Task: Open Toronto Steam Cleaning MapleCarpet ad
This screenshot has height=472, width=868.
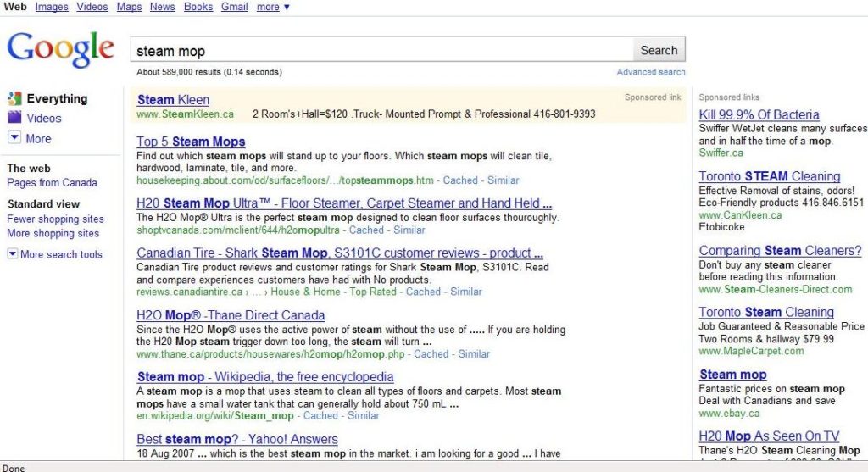Action: point(766,312)
